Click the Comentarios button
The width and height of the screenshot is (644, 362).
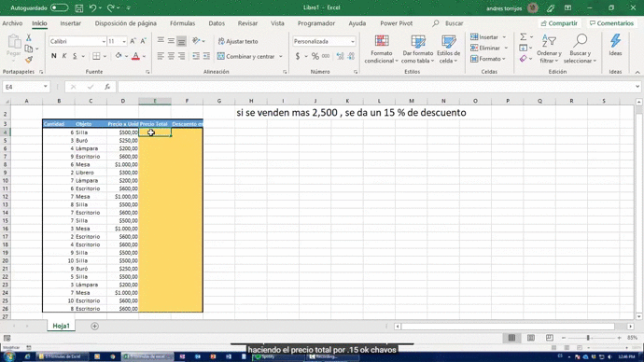click(611, 23)
